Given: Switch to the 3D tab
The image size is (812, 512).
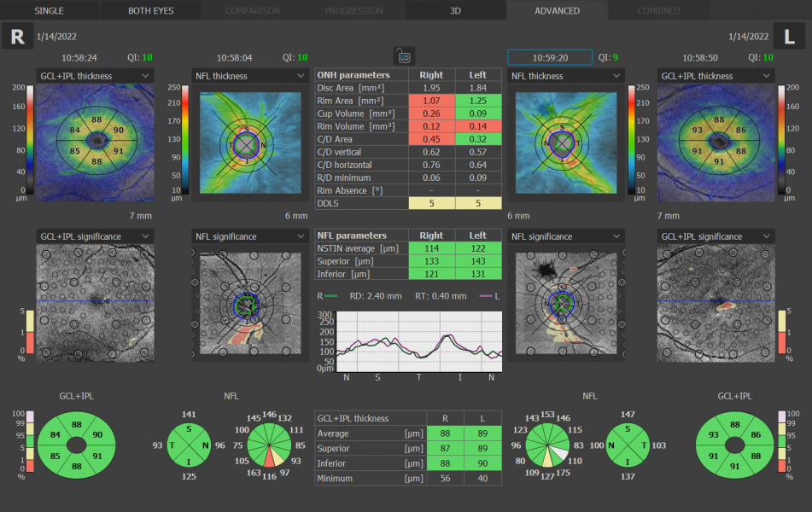Looking at the screenshot, I should coord(455,10).
